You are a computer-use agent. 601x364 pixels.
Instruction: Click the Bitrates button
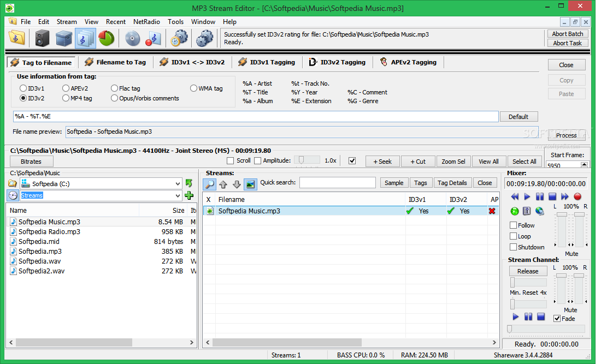pyautogui.click(x=31, y=162)
